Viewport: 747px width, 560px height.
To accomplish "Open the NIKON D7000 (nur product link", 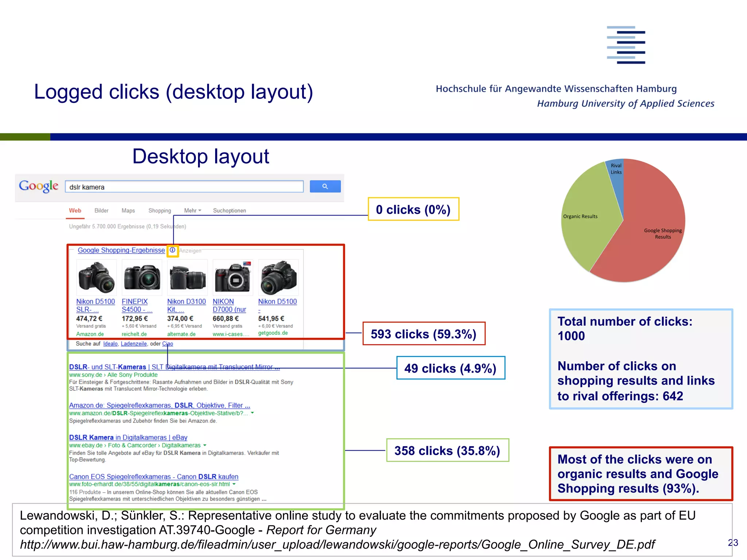I will pos(229,306).
